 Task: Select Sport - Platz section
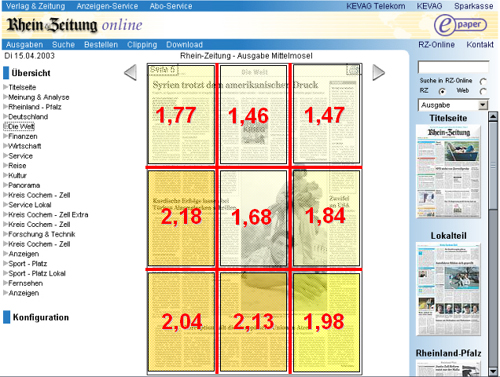tap(28, 264)
